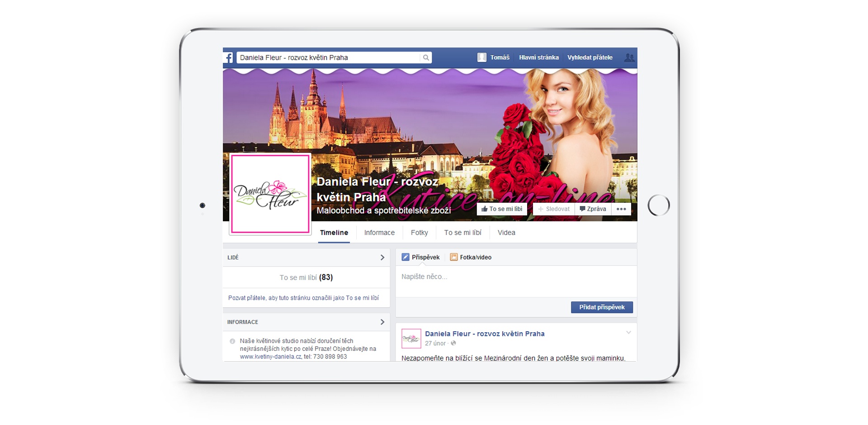
Task: Switch to the Timeline tab
Action: [334, 233]
